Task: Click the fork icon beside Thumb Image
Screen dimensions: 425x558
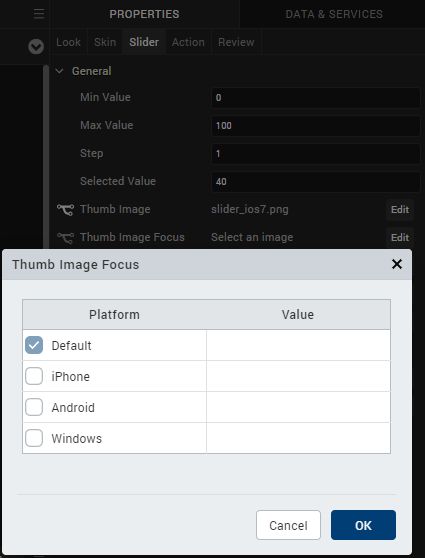Action: point(65,210)
